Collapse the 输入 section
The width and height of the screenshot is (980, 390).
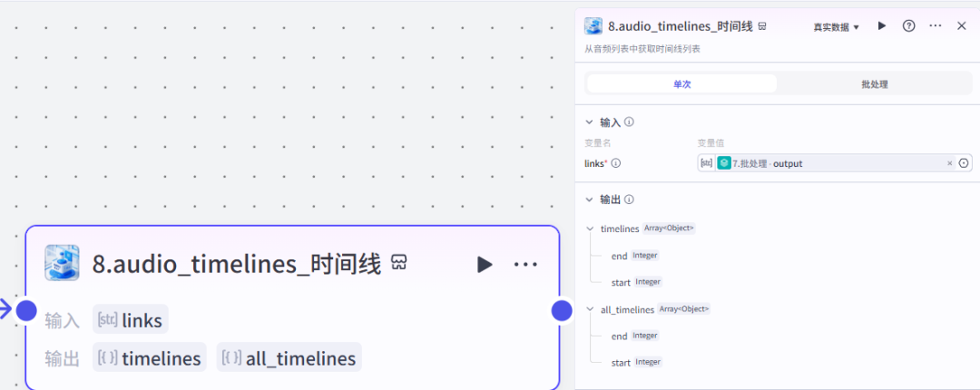tap(590, 122)
